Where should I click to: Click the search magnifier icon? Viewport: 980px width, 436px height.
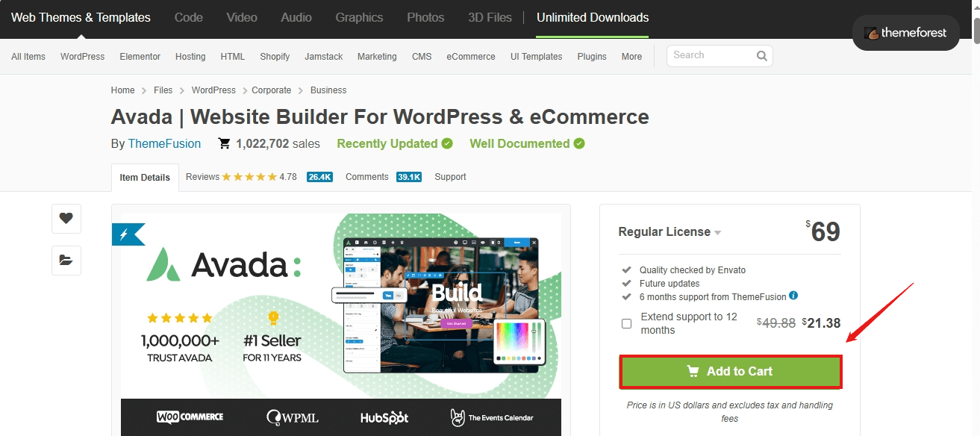[x=761, y=56]
